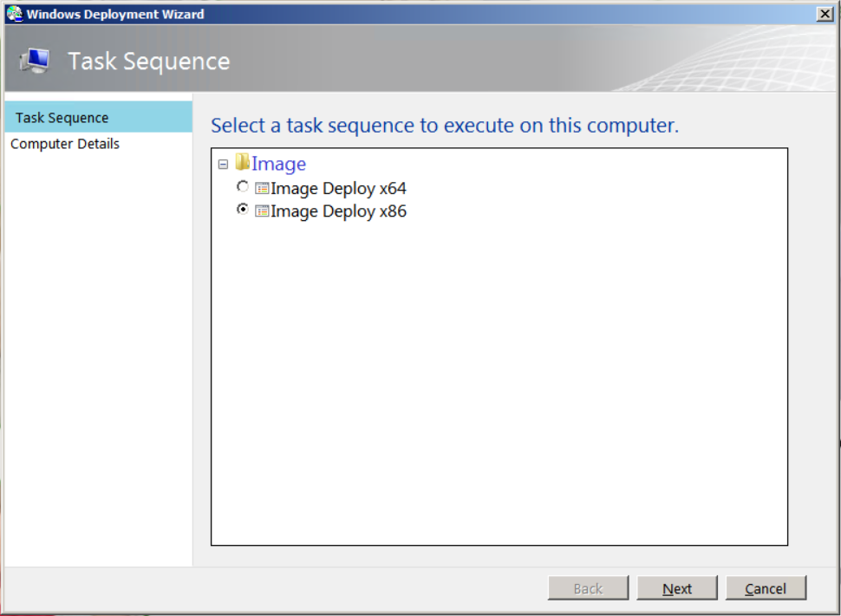The width and height of the screenshot is (841, 616).
Task: Click the task sequence icon beside Image Deploy x86
Action: tap(262, 211)
